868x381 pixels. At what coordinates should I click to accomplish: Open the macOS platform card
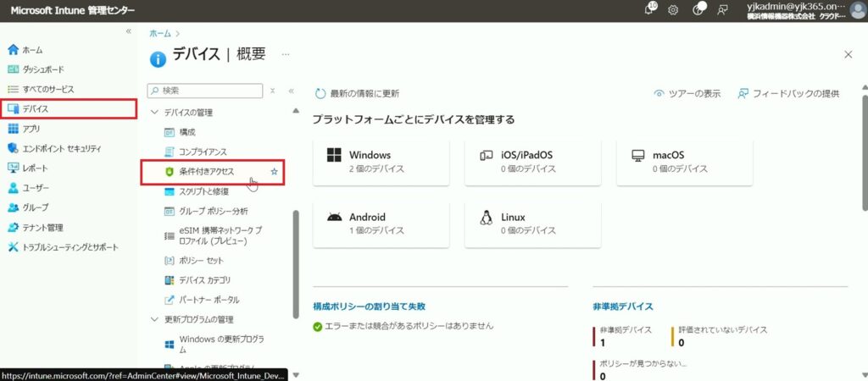click(685, 162)
